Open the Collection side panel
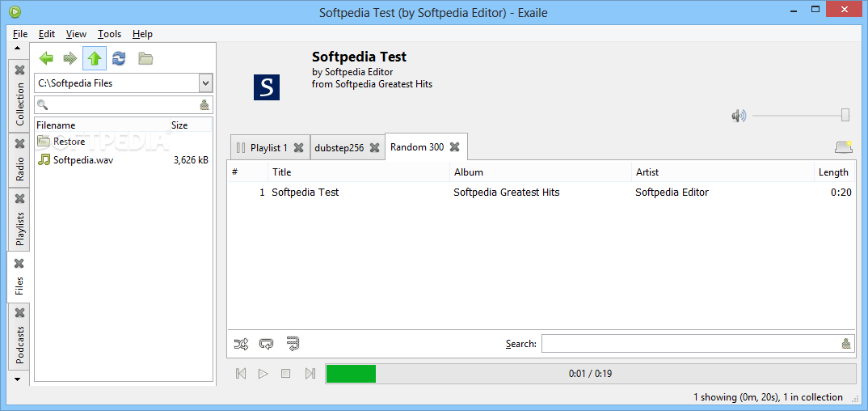Screen dimensions: 868x411 [20, 104]
